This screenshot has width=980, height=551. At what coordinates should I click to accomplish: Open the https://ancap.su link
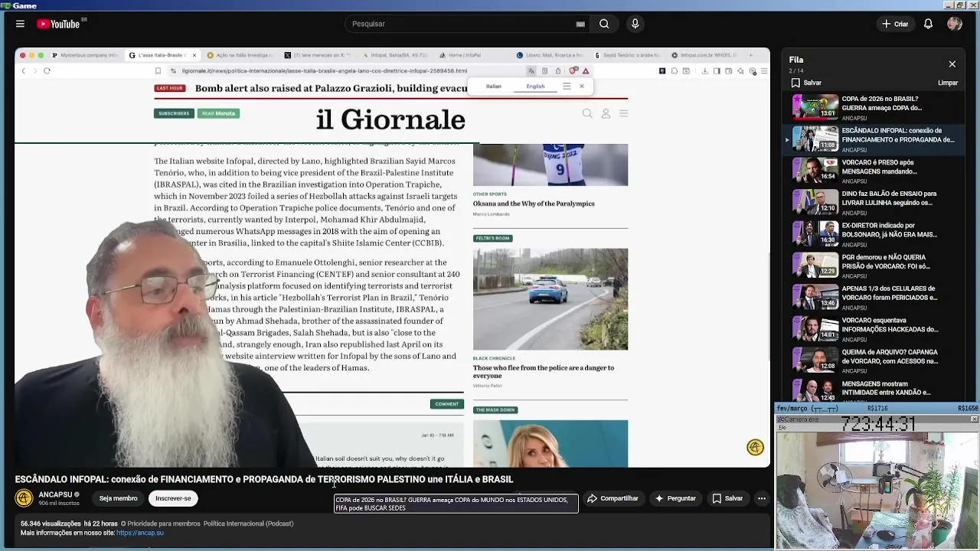140,533
